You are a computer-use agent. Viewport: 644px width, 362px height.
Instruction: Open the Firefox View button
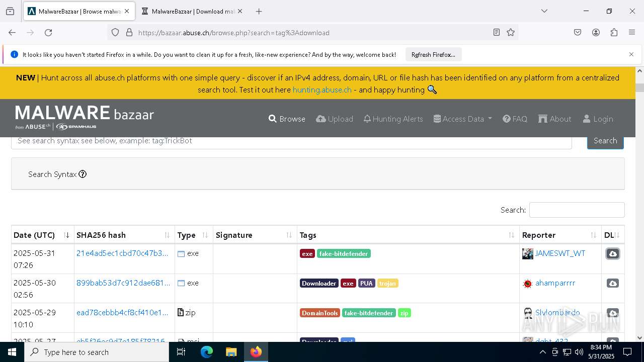click(x=10, y=11)
